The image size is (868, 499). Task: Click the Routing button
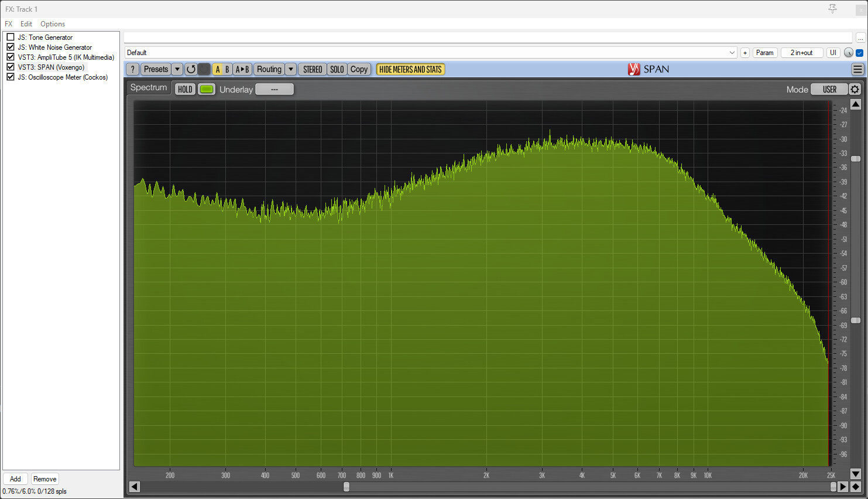269,69
